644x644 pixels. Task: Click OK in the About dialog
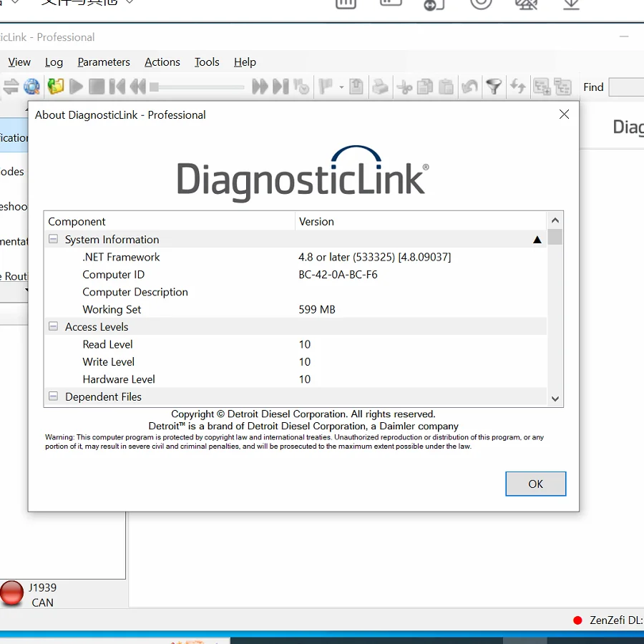tap(535, 484)
